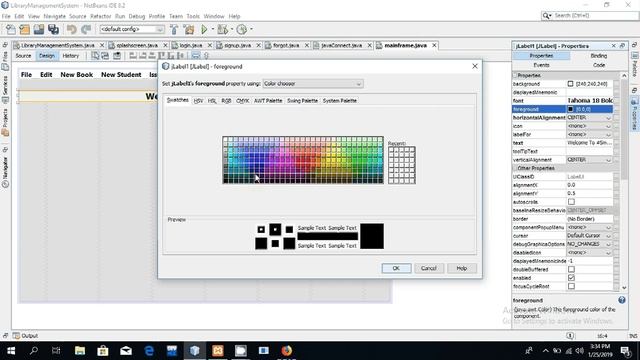
Task: Click the Save All toolbar icon
Action: (x=53, y=29)
